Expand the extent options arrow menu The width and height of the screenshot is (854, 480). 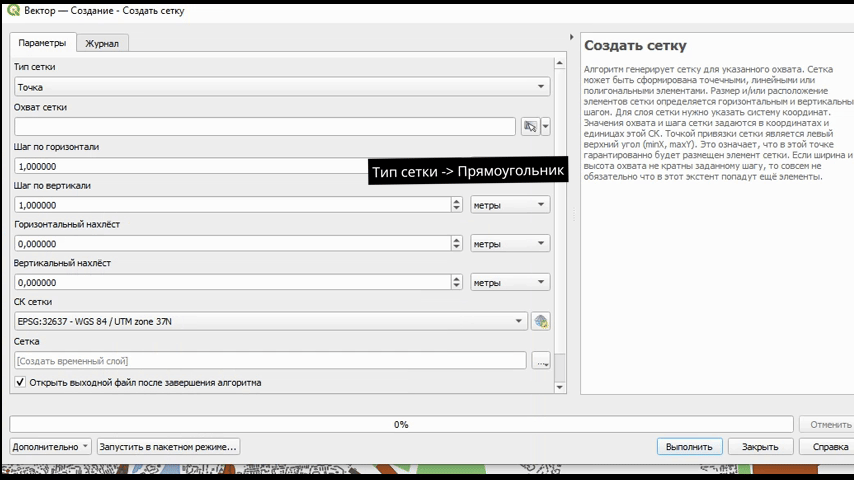click(546, 127)
